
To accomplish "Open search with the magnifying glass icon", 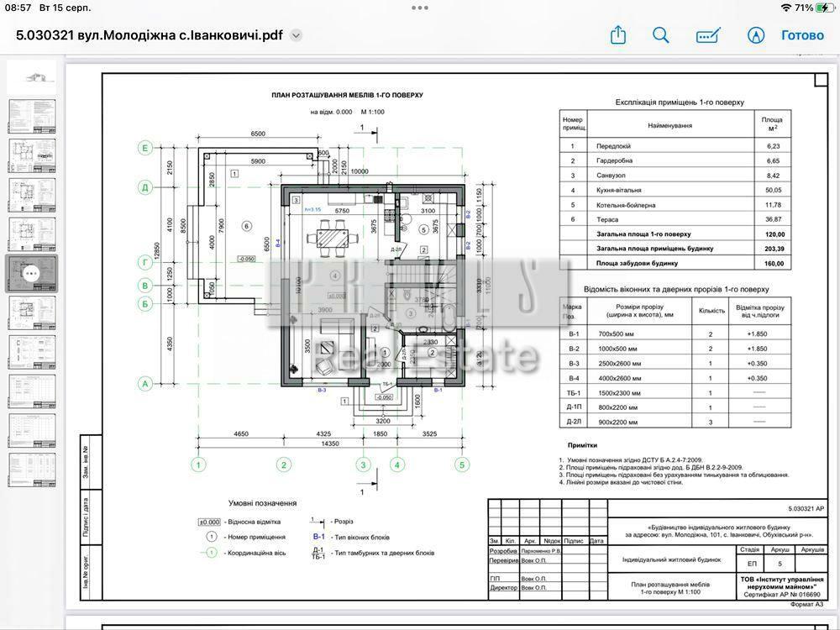I will click(661, 35).
